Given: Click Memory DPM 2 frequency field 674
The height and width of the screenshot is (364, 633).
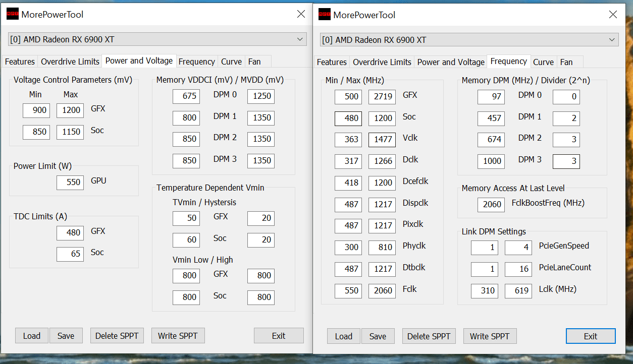Looking at the screenshot, I should (492, 140).
